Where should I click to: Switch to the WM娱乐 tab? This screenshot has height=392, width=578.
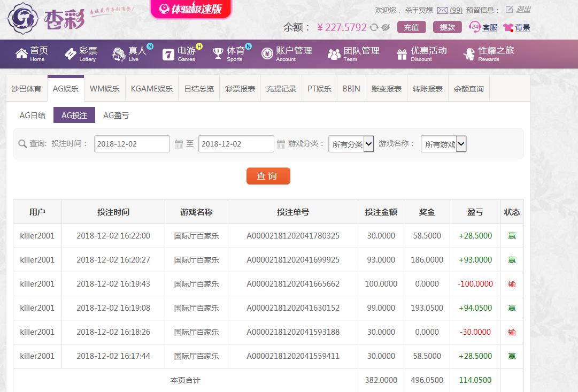coord(105,88)
